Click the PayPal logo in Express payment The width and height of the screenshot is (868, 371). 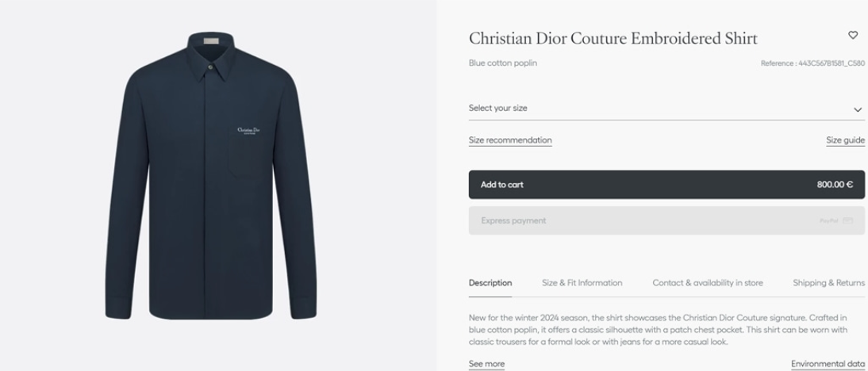pos(828,221)
